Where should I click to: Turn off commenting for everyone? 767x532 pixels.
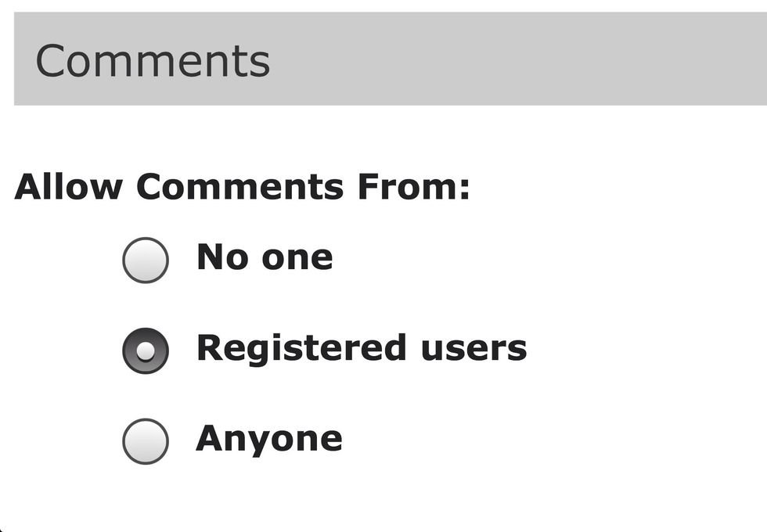point(146,260)
